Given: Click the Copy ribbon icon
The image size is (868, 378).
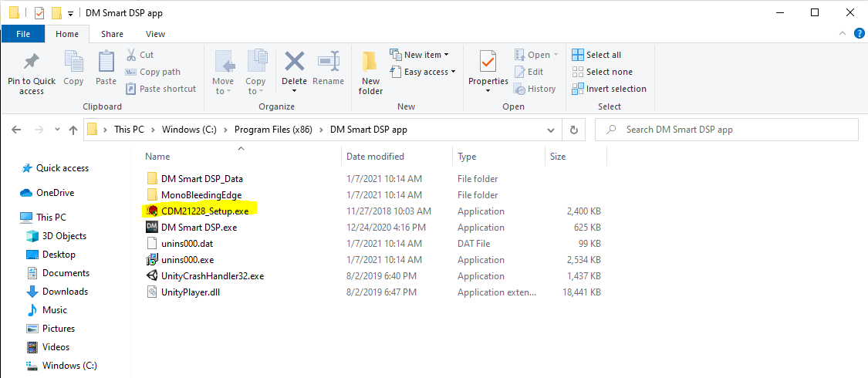Looking at the screenshot, I should [x=73, y=61].
